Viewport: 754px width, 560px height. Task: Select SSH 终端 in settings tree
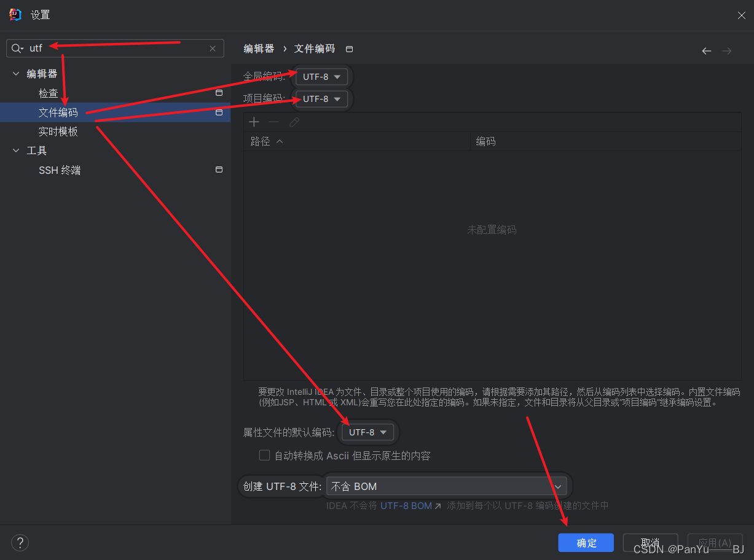(60, 170)
